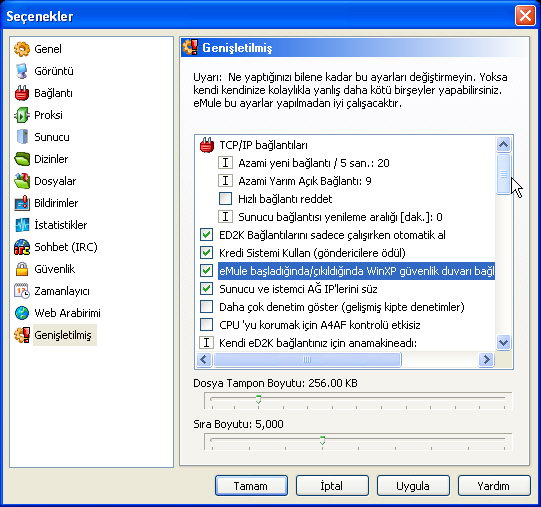
Task: Close the Seçenekler dialog window
Action: pyautogui.click(x=525, y=16)
